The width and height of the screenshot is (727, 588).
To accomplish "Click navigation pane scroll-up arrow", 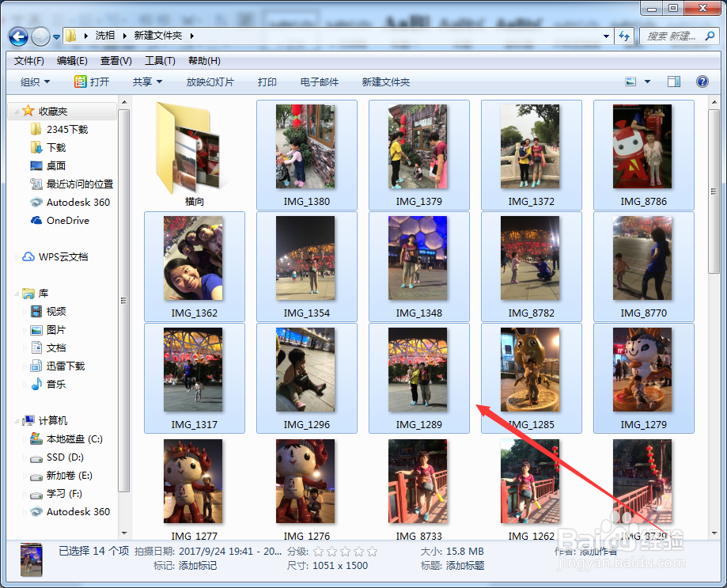I will [124, 102].
